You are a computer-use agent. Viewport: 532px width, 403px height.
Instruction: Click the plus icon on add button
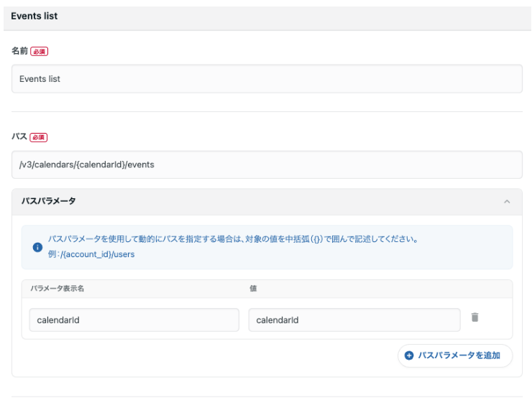410,356
